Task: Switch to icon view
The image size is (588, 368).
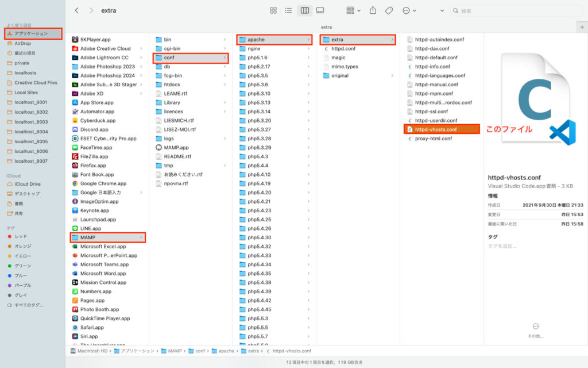Action: point(273,10)
